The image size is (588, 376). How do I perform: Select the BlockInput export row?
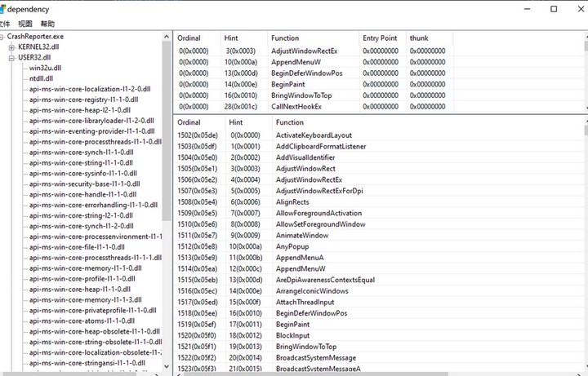pyautogui.click(x=295, y=335)
